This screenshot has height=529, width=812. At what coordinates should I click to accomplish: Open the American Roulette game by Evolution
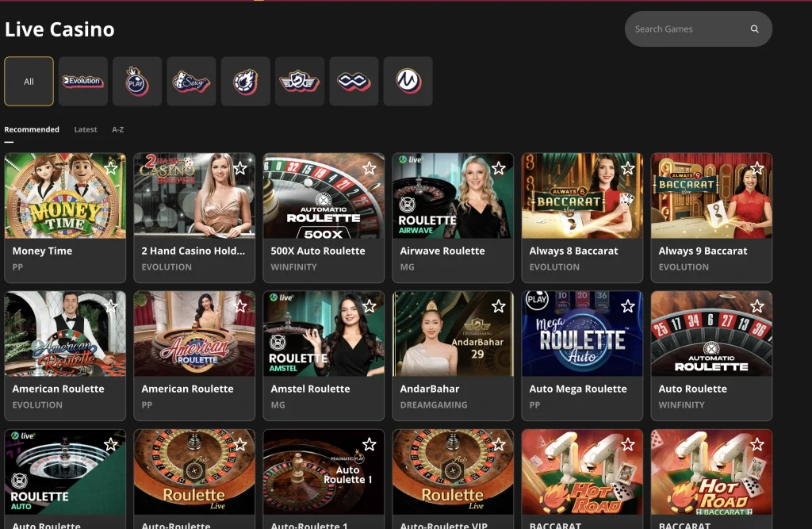(65, 333)
